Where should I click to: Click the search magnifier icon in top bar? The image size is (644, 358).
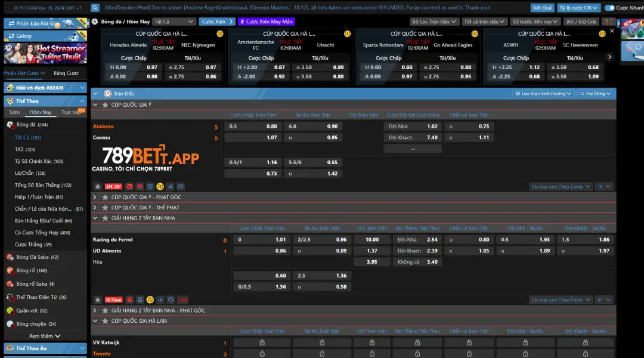(x=95, y=7)
